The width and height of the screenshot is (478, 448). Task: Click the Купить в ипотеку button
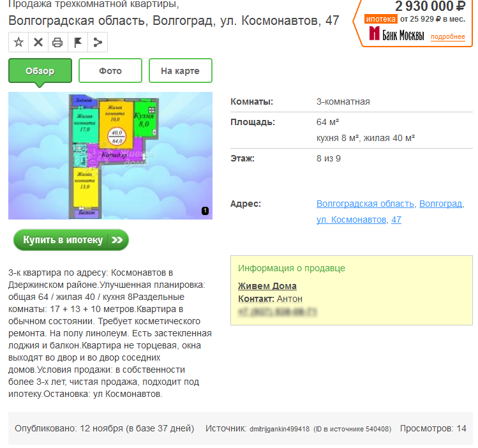71,240
